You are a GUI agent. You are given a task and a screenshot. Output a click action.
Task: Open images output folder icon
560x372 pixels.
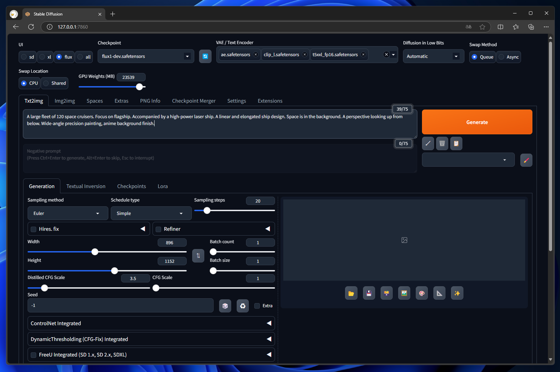click(x=351, y=293)
